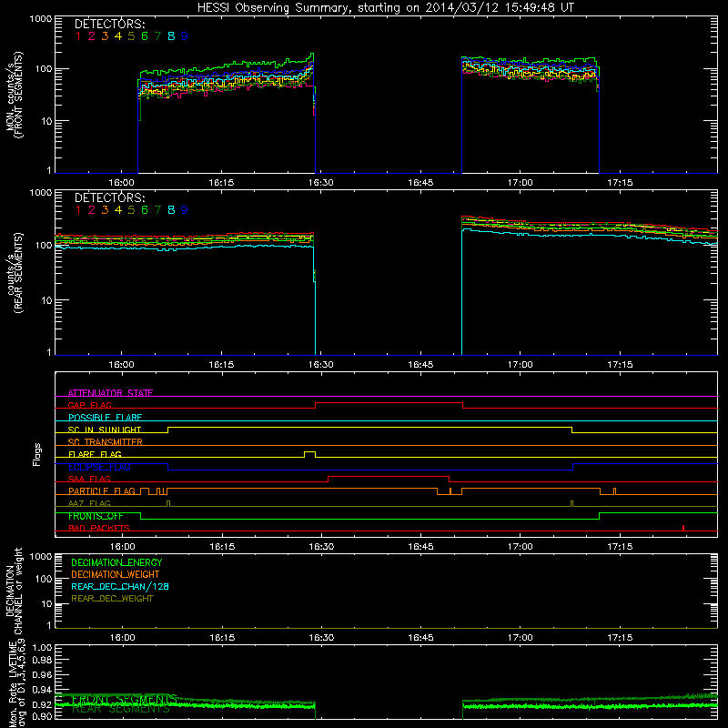The image size is (728, 728).
Task: Click the AAZ_FLAG spike near 17:08
Action: coord(572,504)
